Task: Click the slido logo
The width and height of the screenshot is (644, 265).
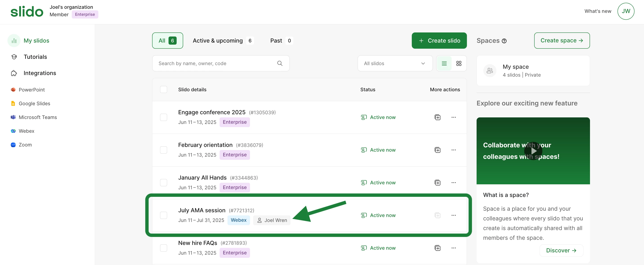Action: (27, 11)
